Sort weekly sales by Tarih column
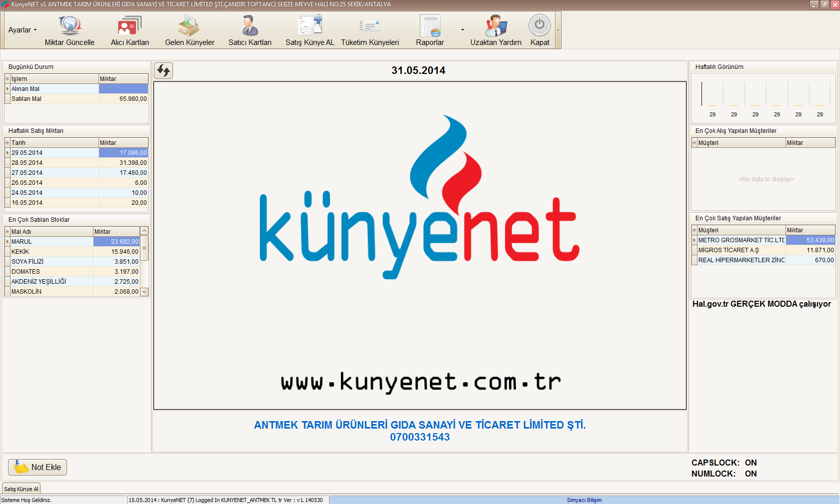Screen dimensions: 840x504 pyautogui.click(x=54, y=143)
